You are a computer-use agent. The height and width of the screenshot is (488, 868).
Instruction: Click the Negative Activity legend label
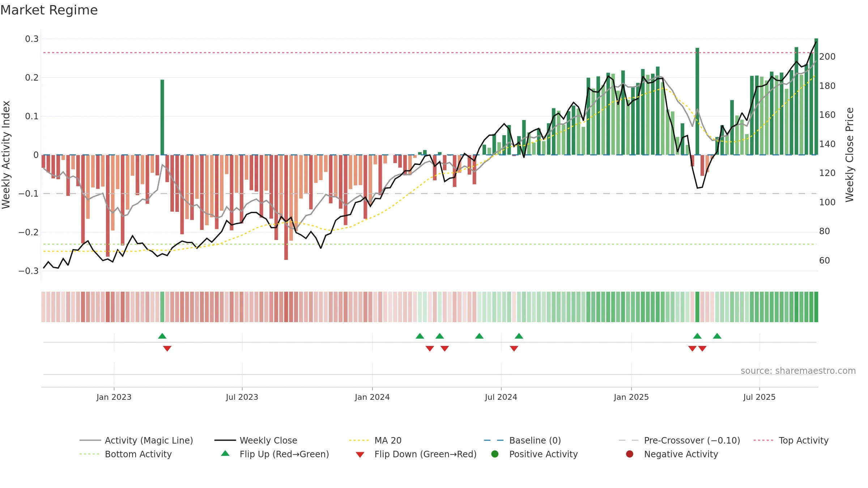pyautogui.click(x=681, y=454)
